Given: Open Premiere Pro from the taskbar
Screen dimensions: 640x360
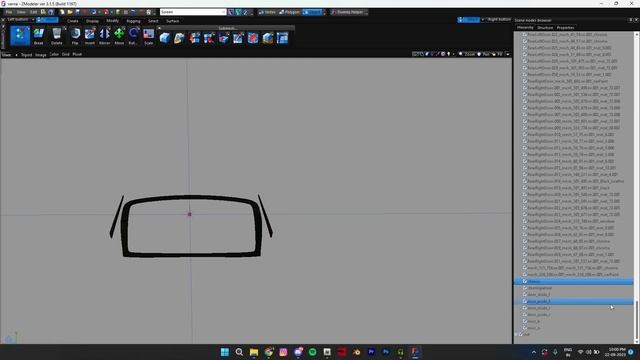Looking at the screenshot, I should 371,352.
